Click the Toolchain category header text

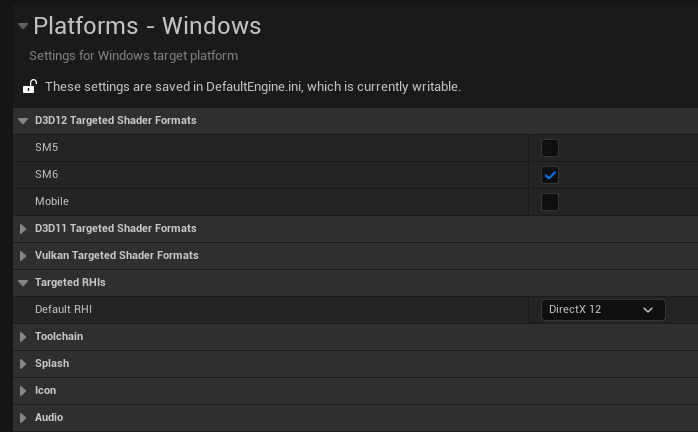tap(59, 337)
